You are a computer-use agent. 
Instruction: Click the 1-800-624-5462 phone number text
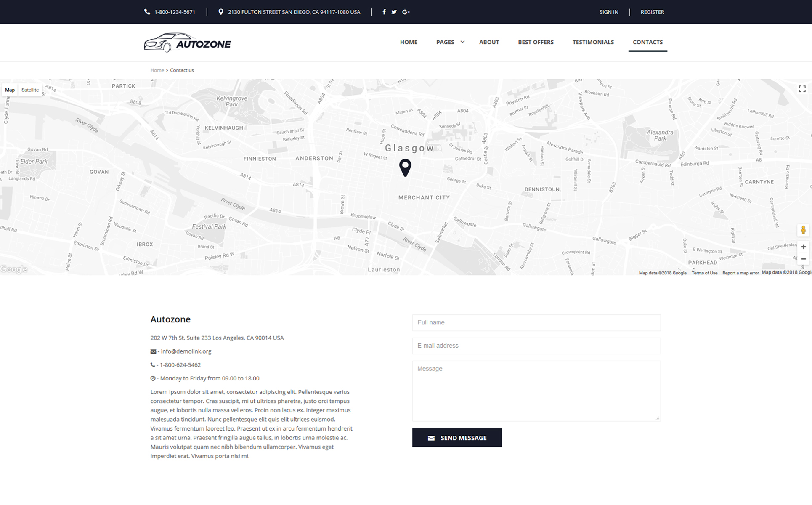click(180, 365)
